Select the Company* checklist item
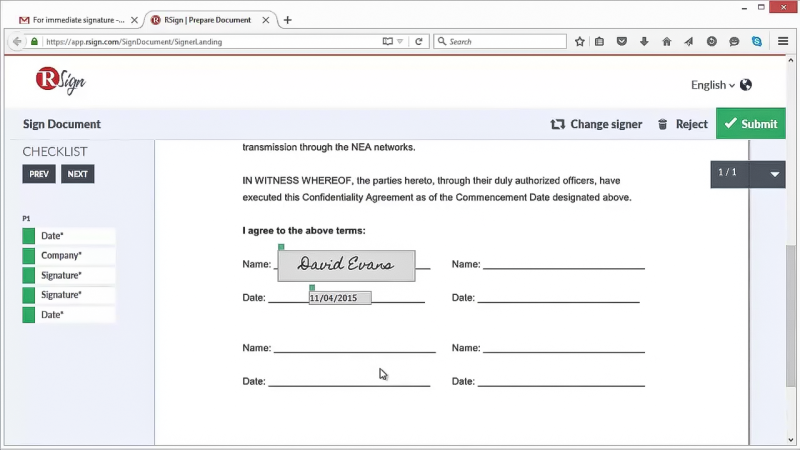800x450 pixels. 69,255
